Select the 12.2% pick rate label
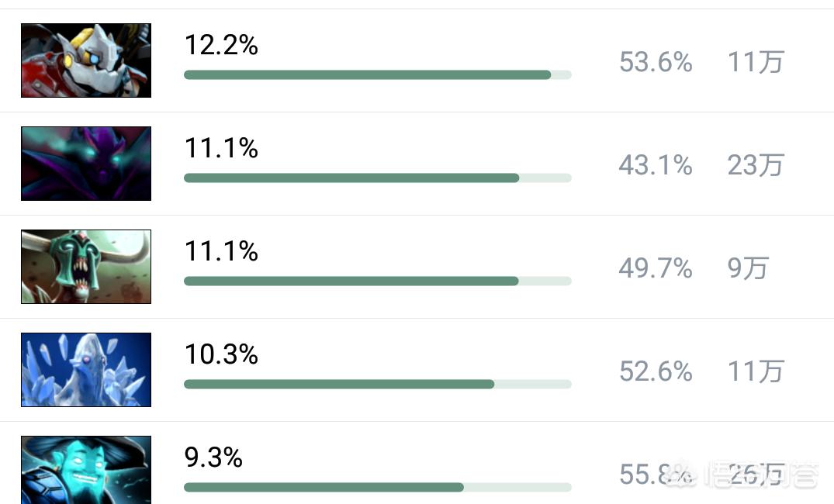The image size is (834, 504). point(221,45)
